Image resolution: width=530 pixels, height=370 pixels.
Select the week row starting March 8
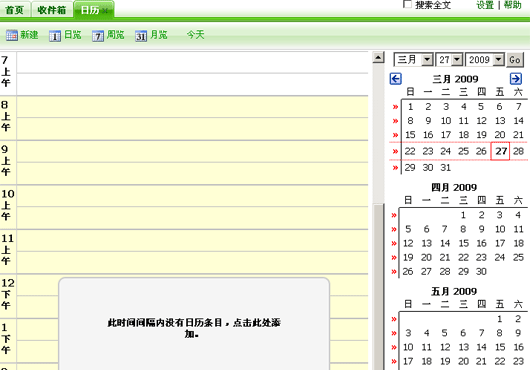[395, 121]
